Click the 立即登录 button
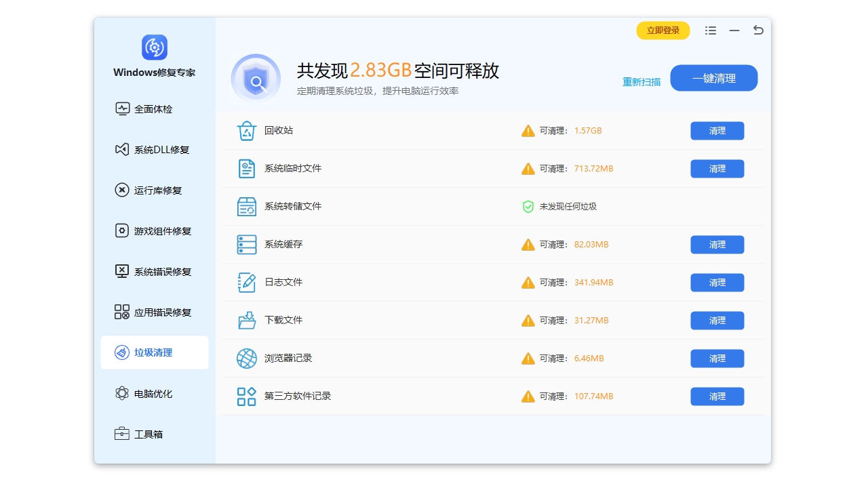Screen dimensions: 868x488 (663, 30)
